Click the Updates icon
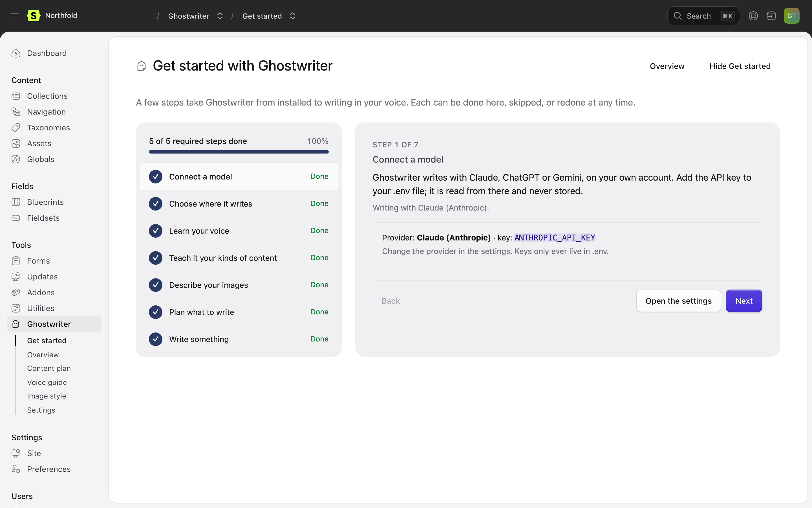 pos(16,277)
